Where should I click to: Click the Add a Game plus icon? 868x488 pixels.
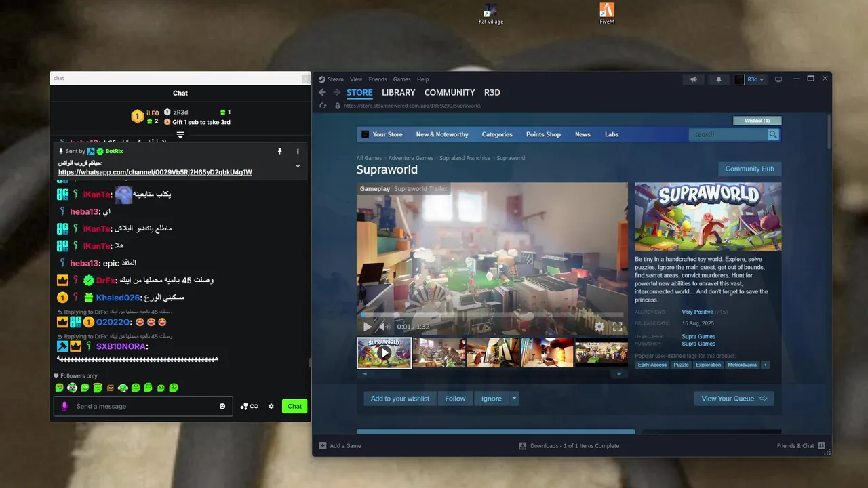click(x=323, y=445)
